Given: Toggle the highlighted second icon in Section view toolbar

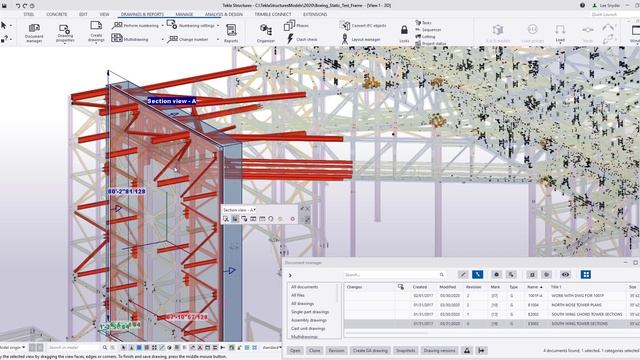Looking at the screenshot, I should pyautogui.click(x=235, y=219).
